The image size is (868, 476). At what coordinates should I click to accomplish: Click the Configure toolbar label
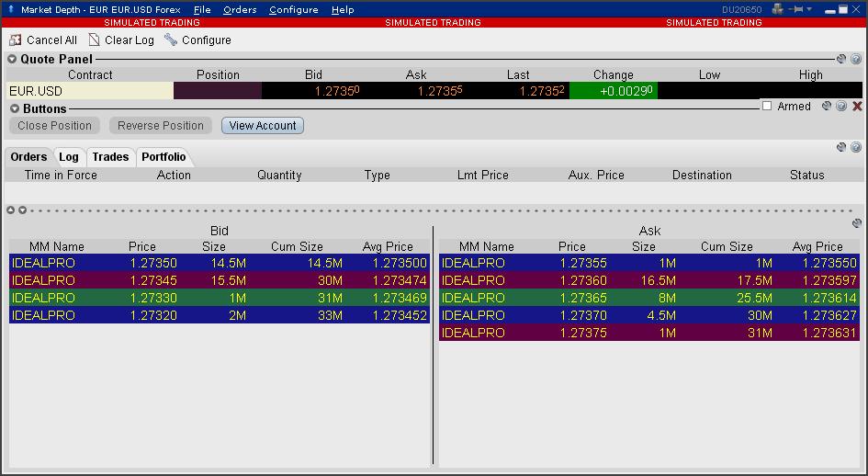207,40
